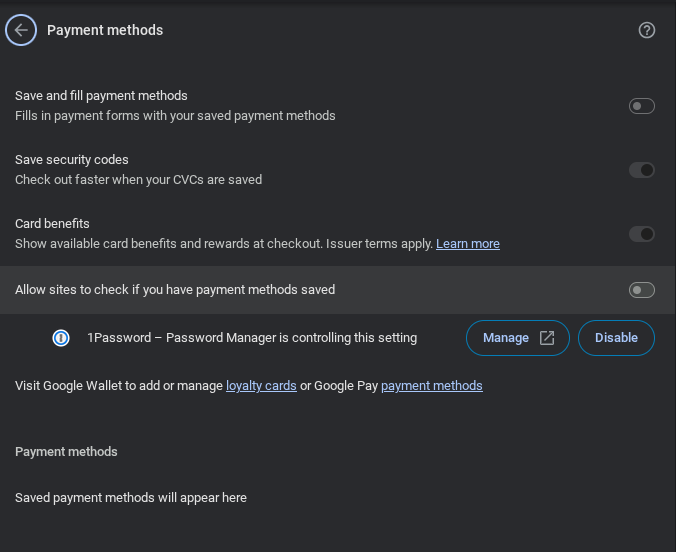Select the Save and fill payment methods label

[x=101, y=96]
